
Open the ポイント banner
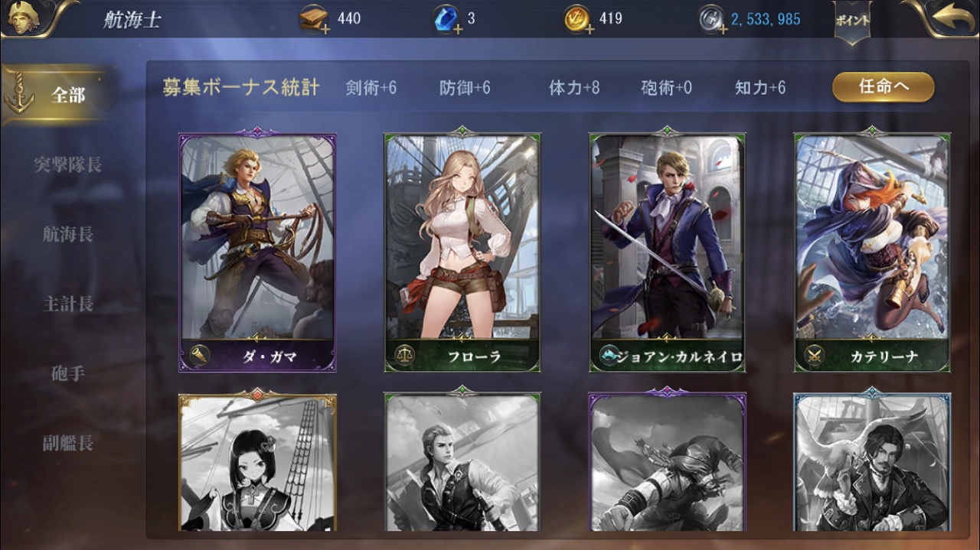pos(852,21)
